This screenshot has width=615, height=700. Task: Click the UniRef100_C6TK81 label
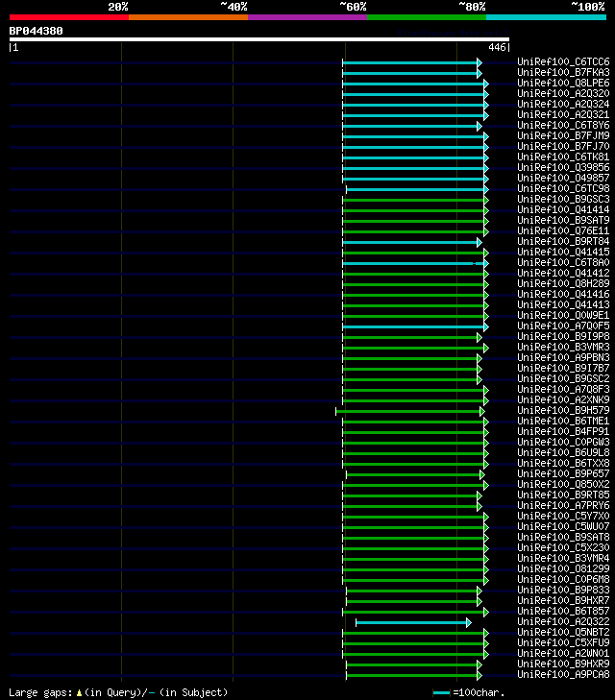point(563,157)
